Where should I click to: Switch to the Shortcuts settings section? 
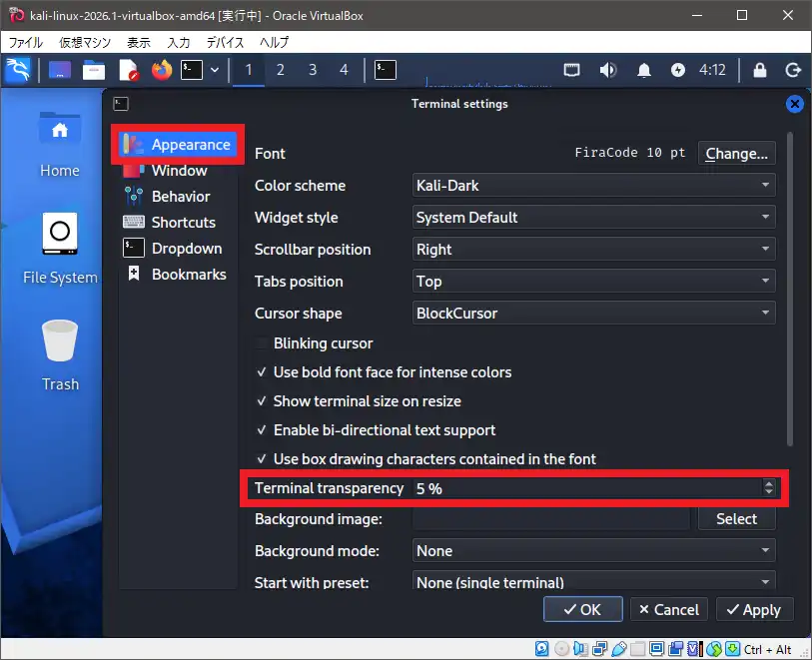183,223
